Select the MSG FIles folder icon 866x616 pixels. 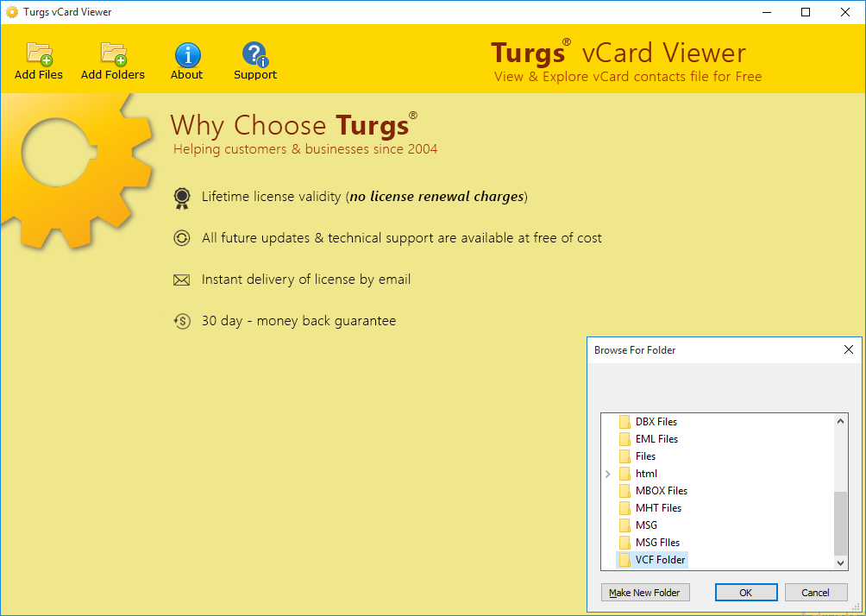point(624,543)
